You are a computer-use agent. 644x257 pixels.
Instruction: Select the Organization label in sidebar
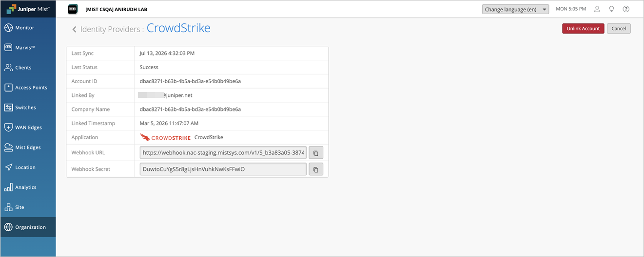click(30, 227)
